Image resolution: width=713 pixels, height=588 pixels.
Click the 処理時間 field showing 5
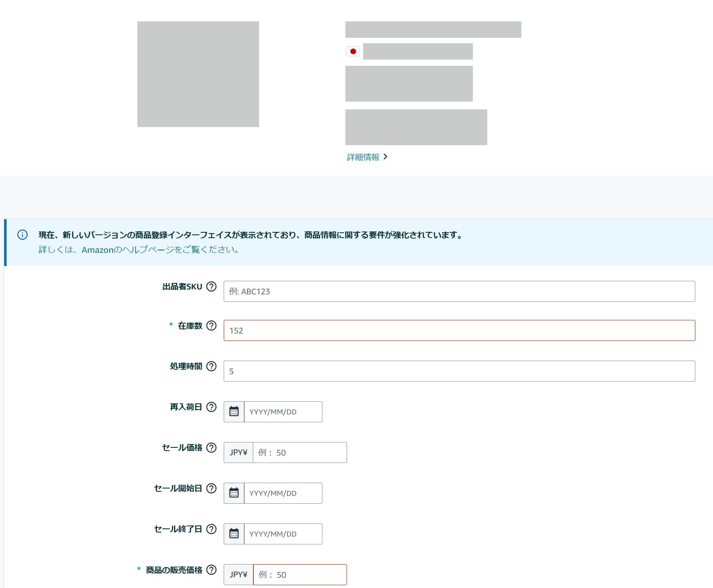click(458, 370)
